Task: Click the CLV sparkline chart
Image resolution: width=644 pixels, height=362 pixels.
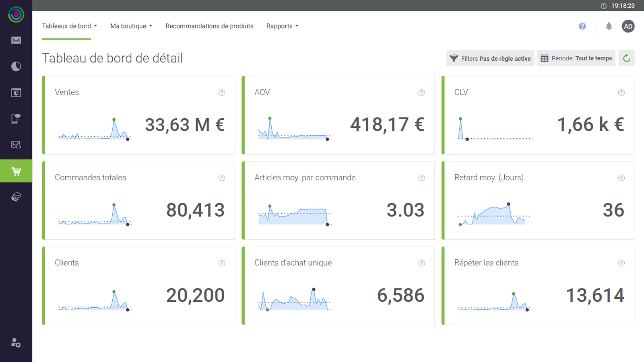Action: [x=495, y=129]
